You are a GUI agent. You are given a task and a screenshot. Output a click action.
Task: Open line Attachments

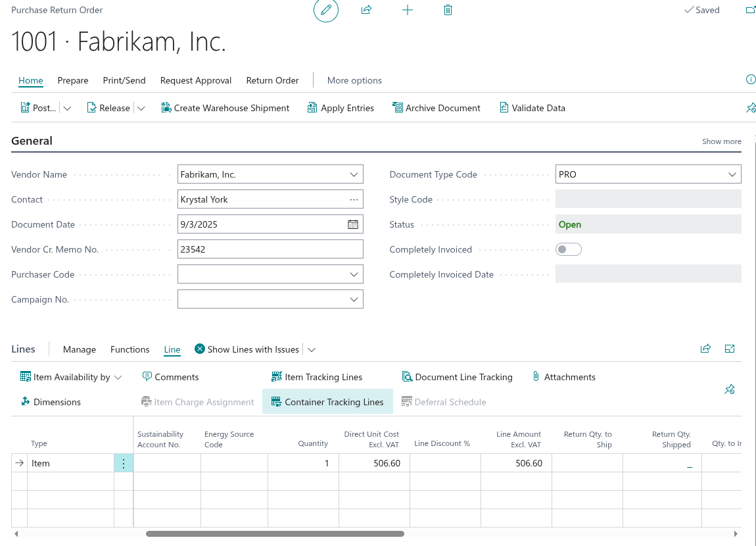tap(563, 377)
